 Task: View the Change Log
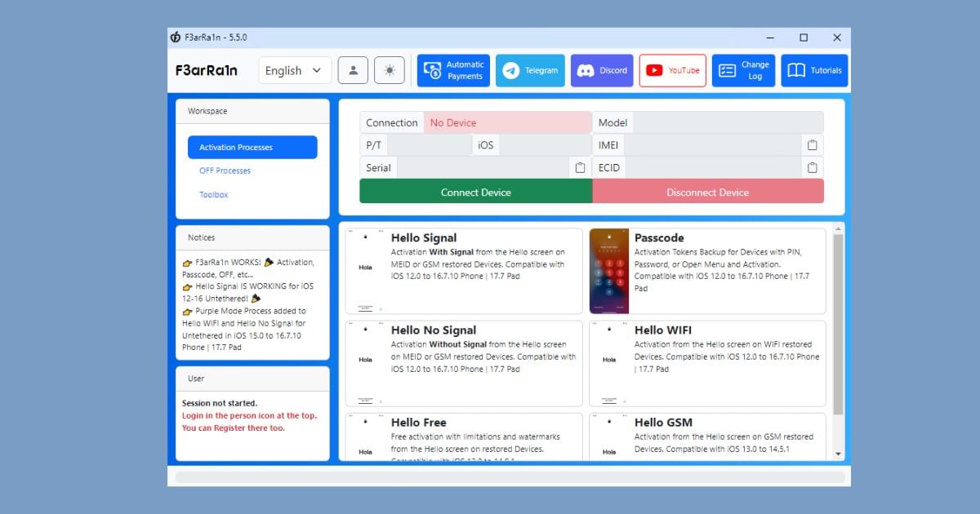[x=743, y=70]
